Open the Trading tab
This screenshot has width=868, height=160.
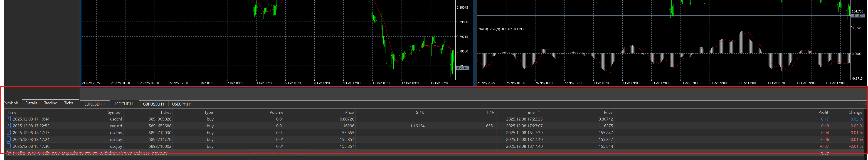point(51,103)
